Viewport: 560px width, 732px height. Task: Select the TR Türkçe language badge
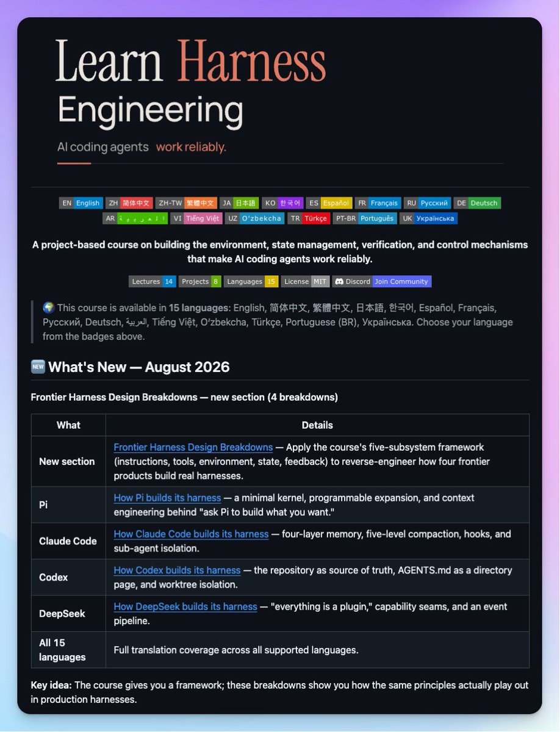(309, 218)
